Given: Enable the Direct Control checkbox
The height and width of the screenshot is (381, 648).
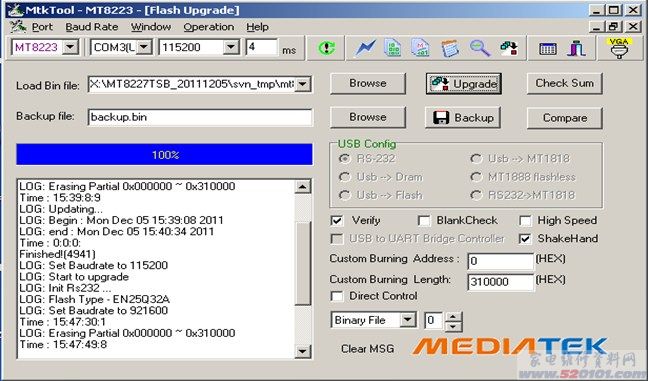Looking at the screenshot, I should 337,296.
